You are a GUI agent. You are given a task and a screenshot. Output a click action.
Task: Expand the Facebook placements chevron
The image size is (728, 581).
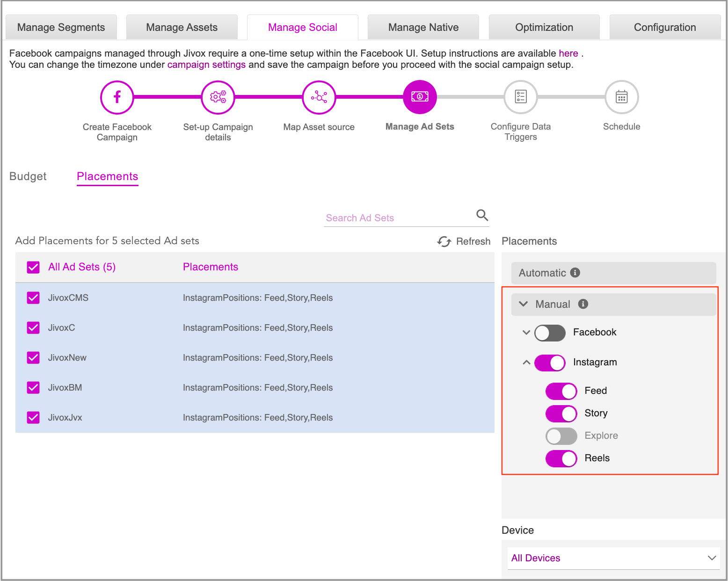pos(526,333)
